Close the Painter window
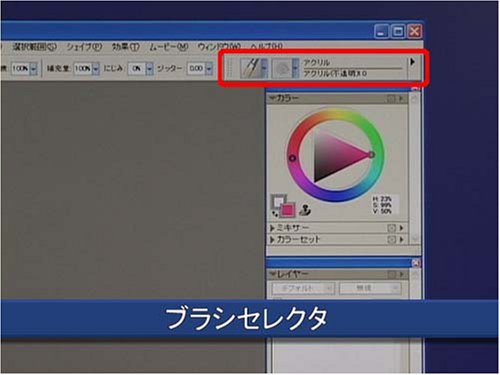This screenshot has height=375, width=500. (415, 32)
